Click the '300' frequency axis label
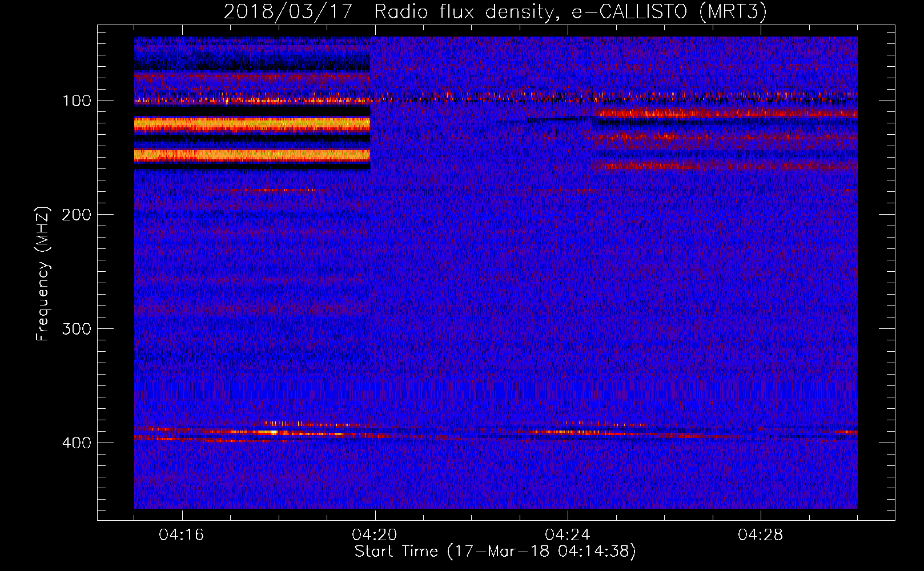Viewport: 924px width, 571px height. tap(77, 329)
